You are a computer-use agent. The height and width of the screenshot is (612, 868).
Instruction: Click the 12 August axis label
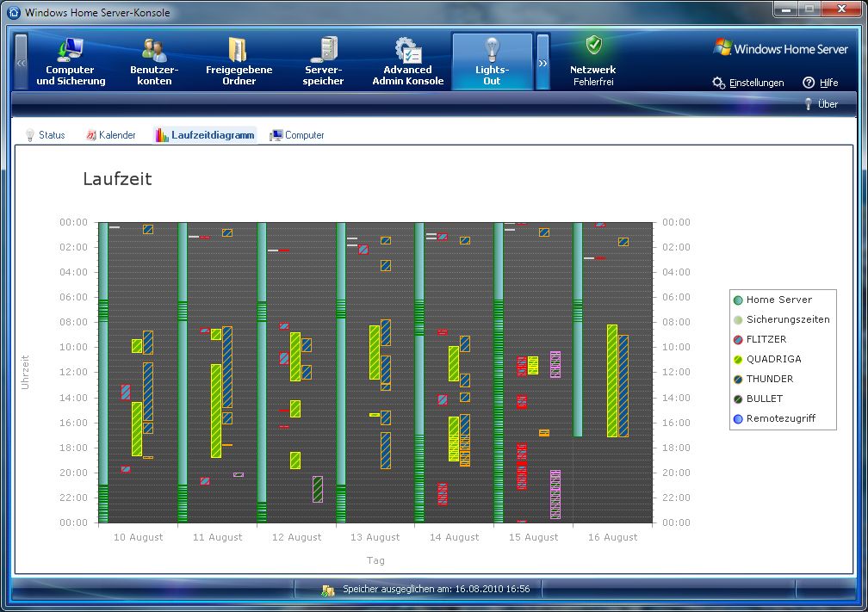[x=297, y=537]
